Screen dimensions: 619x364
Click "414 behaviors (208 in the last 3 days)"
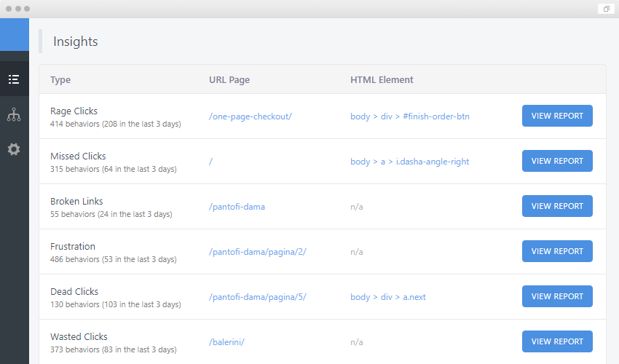point(116,124)
